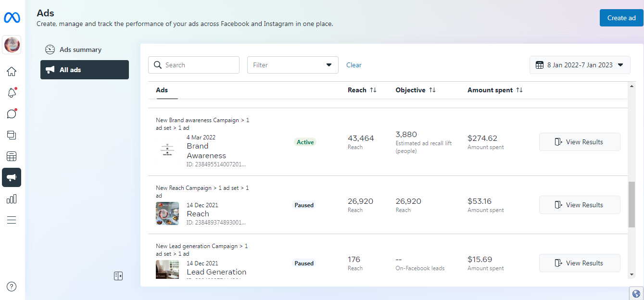Viewport: 644px width, 300px height.
Task: Click the Search ads input field
Action: pos(199,65)
